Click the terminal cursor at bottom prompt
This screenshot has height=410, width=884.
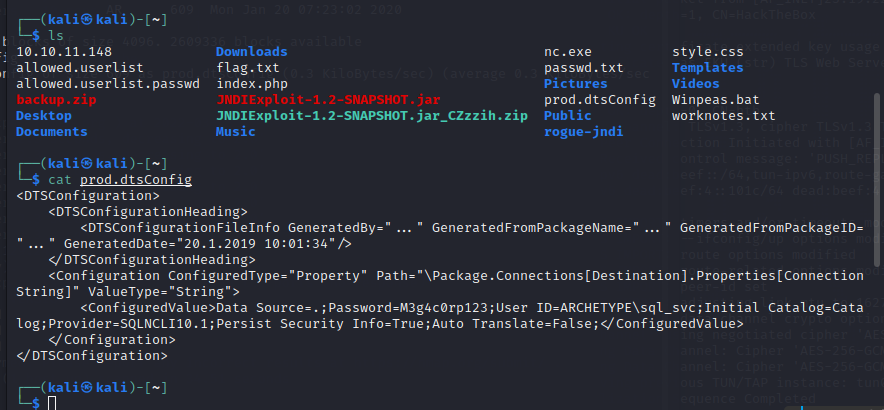52,402
